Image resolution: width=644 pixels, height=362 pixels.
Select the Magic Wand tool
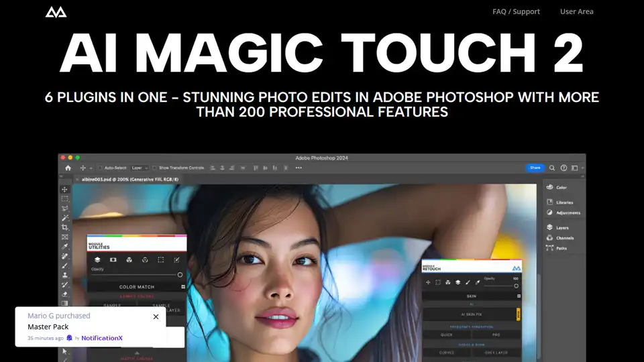coord(65,218)
